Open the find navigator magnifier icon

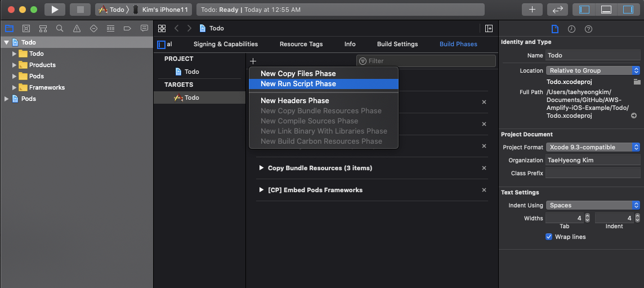[x=60, y=28]
